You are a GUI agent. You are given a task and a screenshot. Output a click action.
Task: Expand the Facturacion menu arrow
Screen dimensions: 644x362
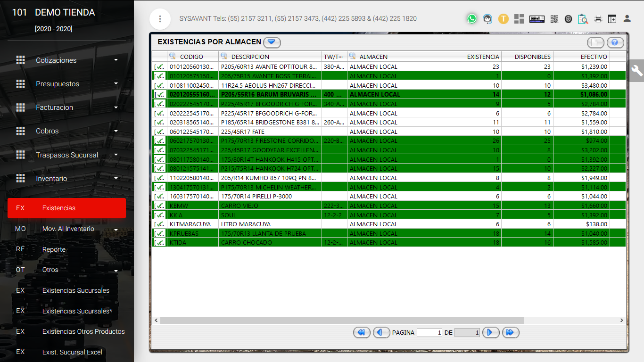pos(116,107)
